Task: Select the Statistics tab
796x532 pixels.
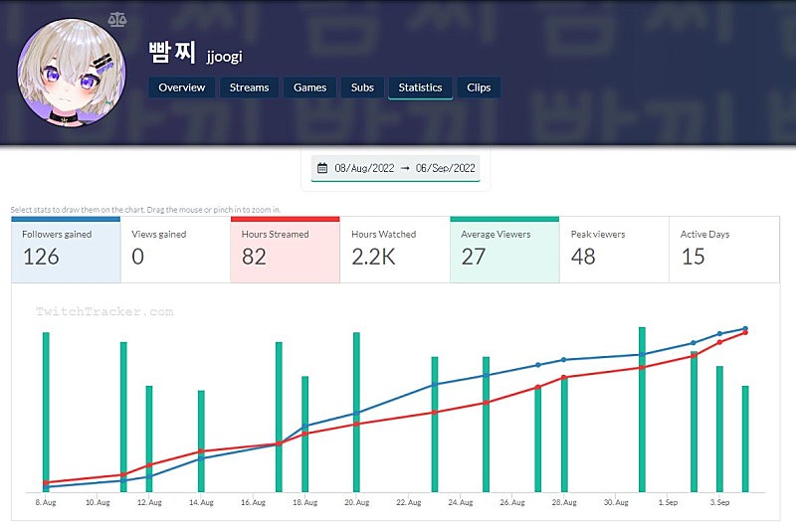Action: pyautogui.click(x=420, y=88)
